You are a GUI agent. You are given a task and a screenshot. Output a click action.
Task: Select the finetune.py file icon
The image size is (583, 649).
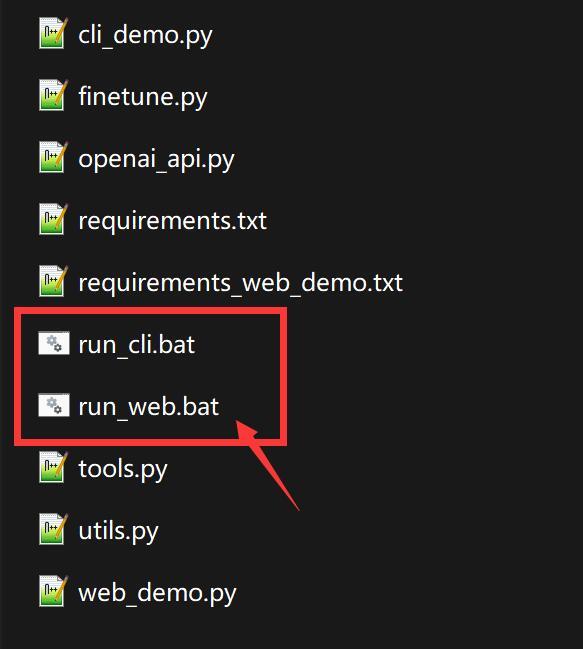[x=53, y=95]
